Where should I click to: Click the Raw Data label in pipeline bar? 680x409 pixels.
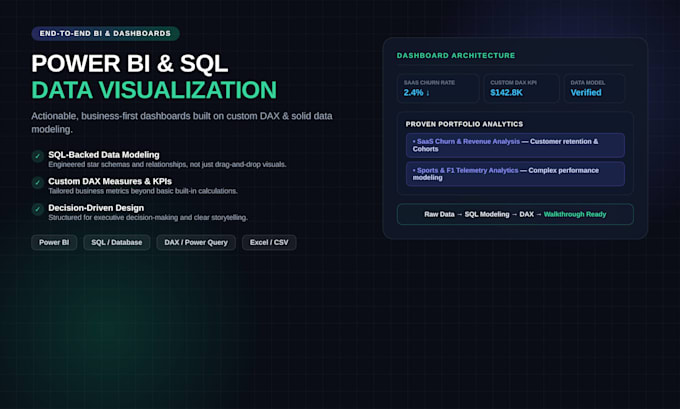pos(439,214)
